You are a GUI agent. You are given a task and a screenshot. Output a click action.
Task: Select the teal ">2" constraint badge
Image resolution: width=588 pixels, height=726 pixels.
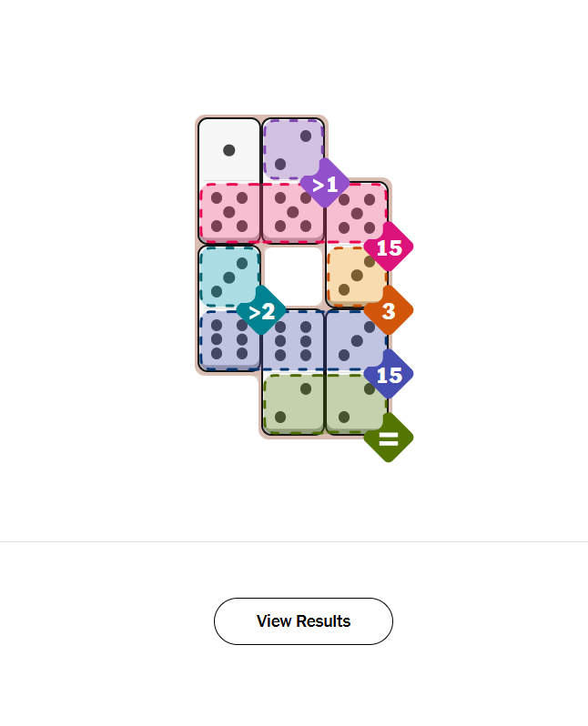tap(261, 311)
